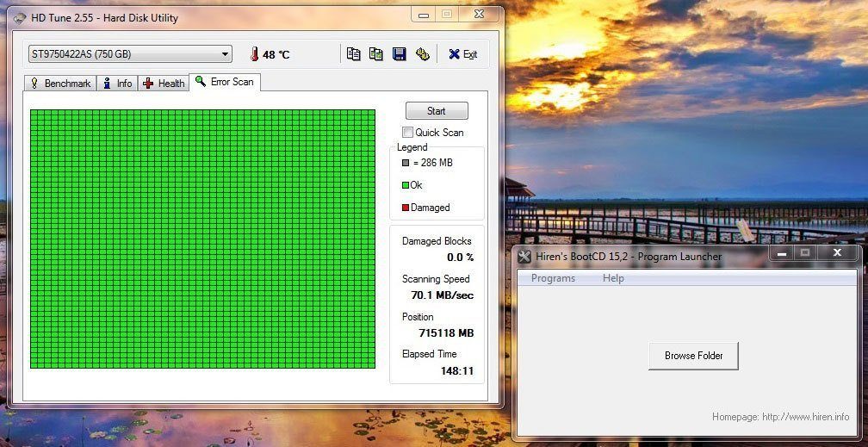Viewport: 868px width, 447px height.
Task: Minimize the HD Tune window
Action: (x=424, y=15)
